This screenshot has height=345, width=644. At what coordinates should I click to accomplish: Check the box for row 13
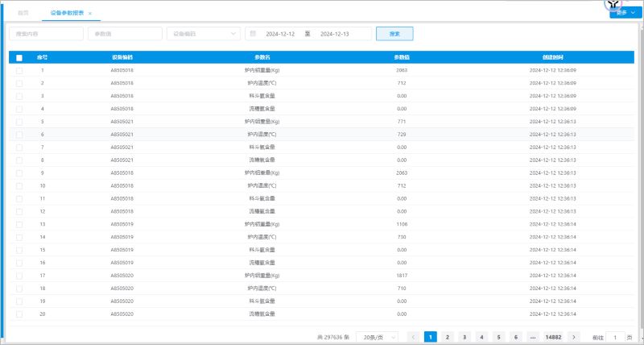point(19,225)
